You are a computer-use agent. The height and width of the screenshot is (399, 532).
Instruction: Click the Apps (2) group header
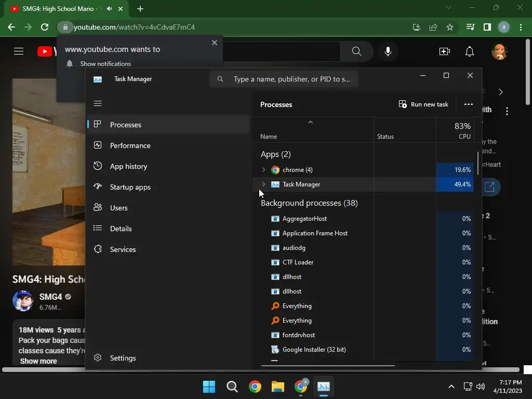coord(275,154)
